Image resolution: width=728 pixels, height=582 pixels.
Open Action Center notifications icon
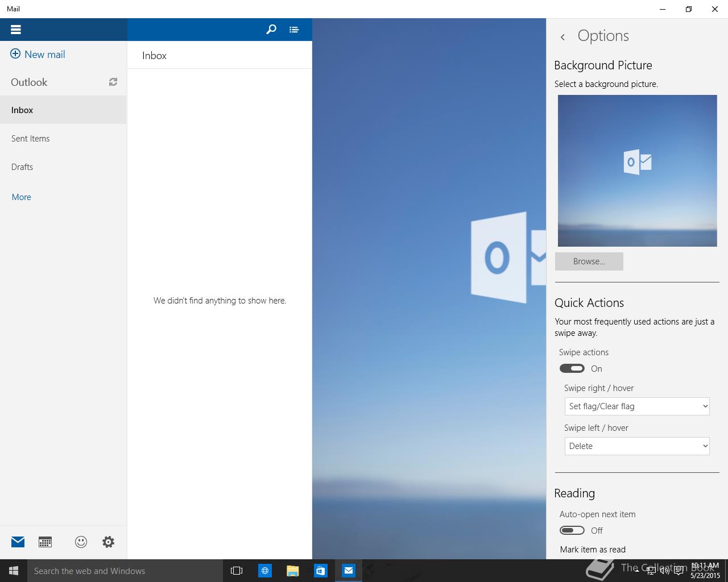pos(679,571)
